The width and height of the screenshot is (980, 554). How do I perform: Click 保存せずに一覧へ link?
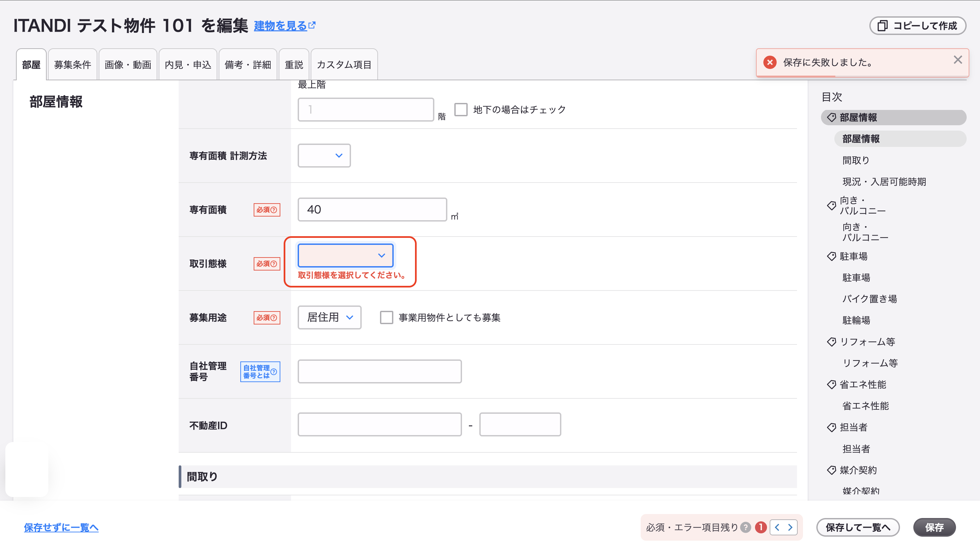point(61,527)
